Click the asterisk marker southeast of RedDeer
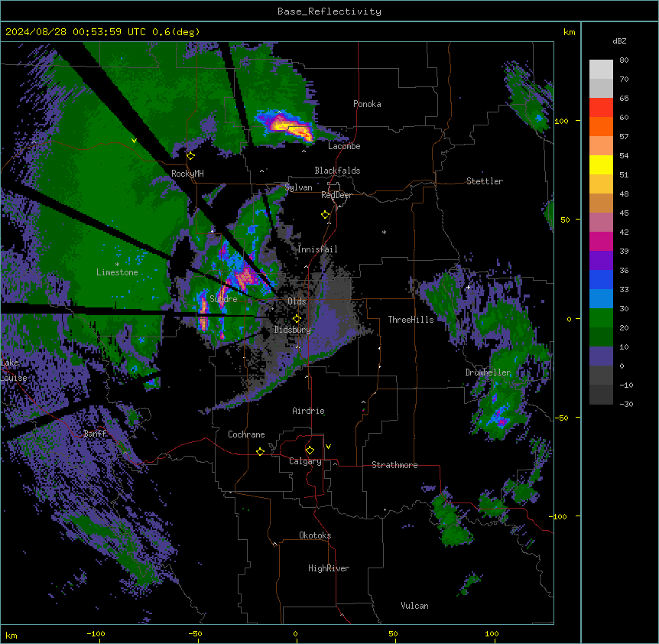Screen dimensions: 659x644 tap(384, 232)
